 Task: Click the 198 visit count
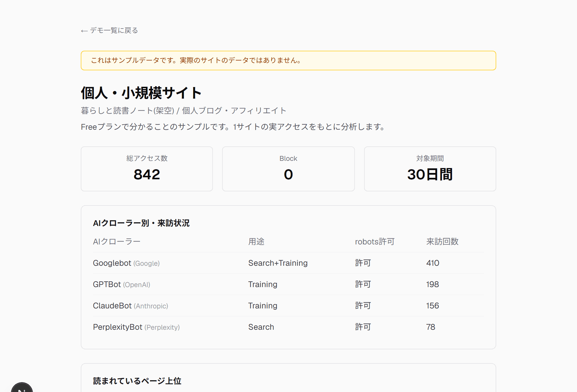coord(432,284)
